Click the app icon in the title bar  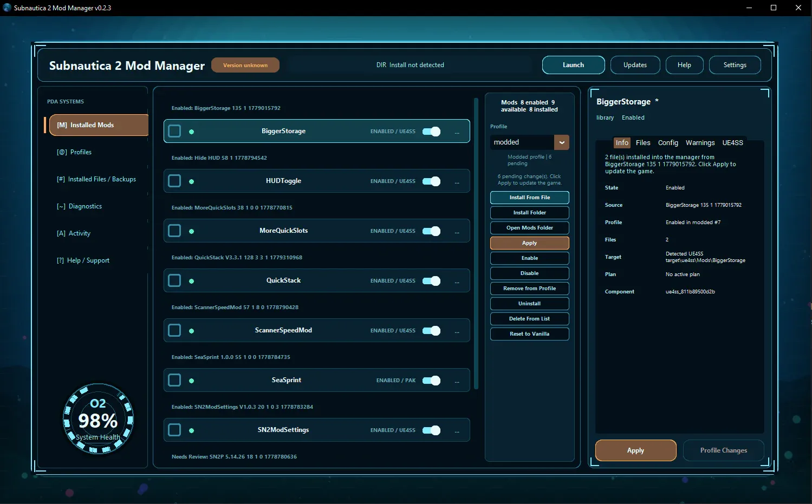pyautogui.click(x=7, y=8)
